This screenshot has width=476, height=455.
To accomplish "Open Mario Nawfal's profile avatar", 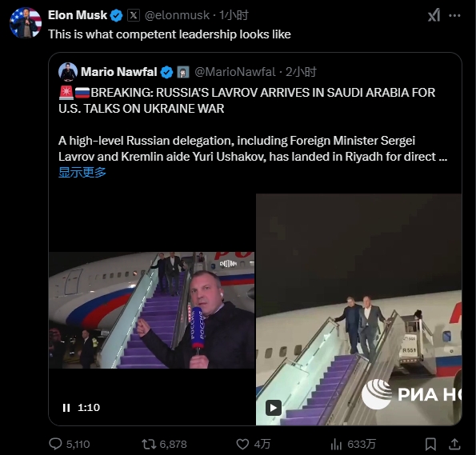I will coord(67,72).
